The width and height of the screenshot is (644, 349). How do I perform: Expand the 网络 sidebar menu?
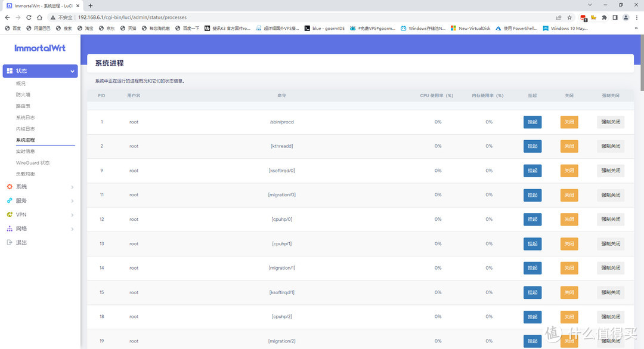click(x=41, y=228)
